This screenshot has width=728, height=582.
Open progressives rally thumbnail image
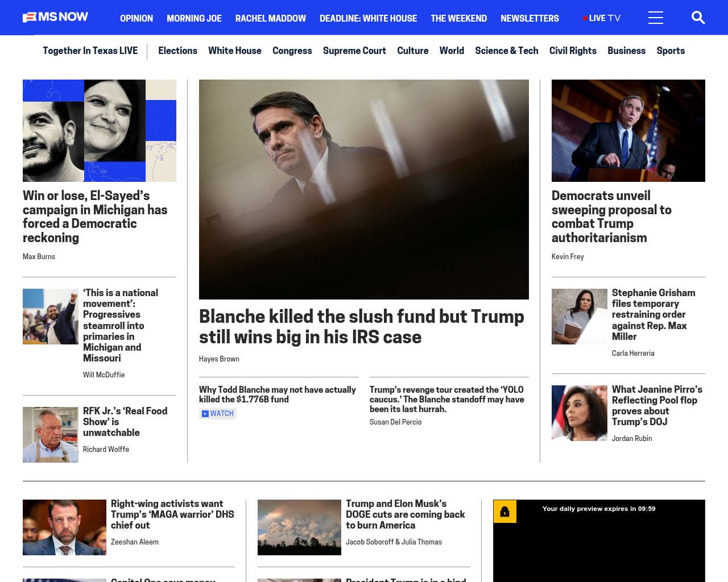pos(51,317)
